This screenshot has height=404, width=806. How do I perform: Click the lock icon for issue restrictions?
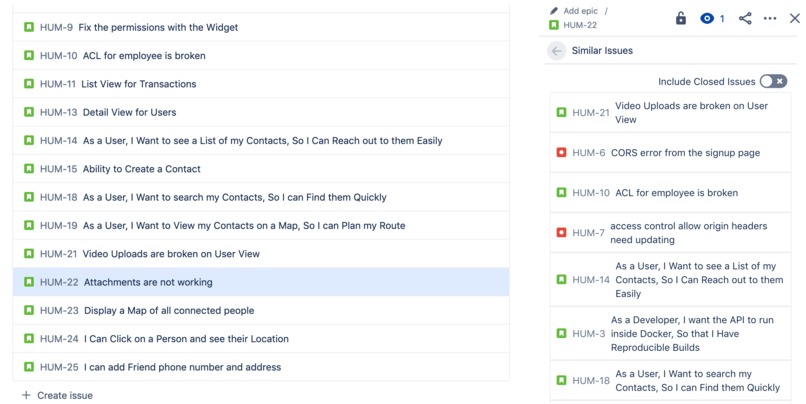pyautogui.click(x=681, y=18)
